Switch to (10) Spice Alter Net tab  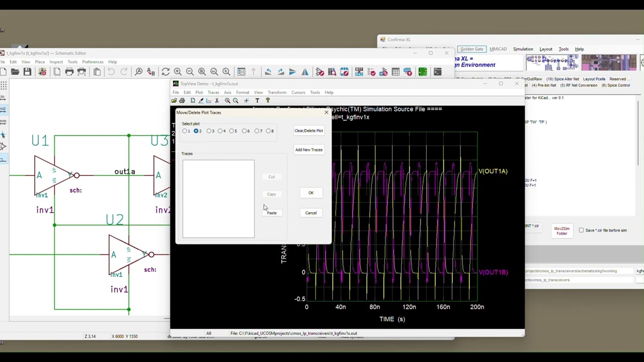[x=562, y=79]
